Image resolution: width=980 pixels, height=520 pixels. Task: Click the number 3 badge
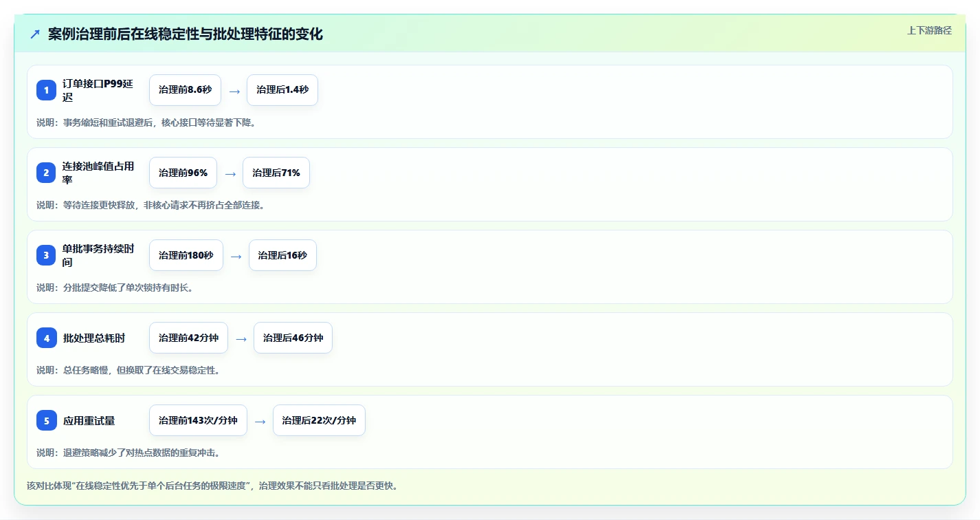coord(46,255)
